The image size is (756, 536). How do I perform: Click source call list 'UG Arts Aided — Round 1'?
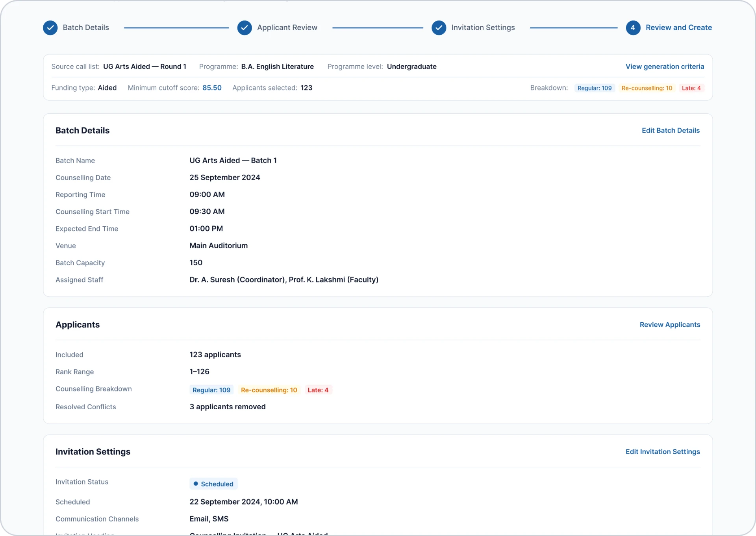pyautogui.click(x=145, y=67)
